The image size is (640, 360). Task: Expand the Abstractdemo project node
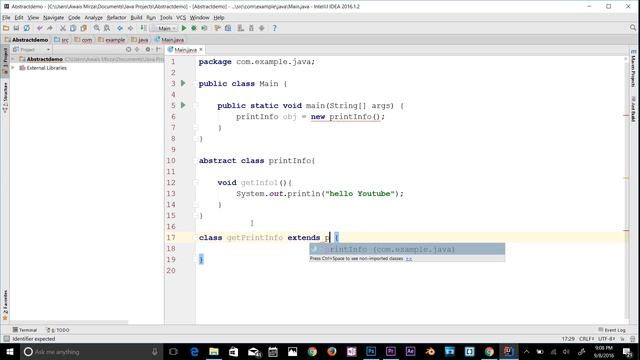(13, 59)
